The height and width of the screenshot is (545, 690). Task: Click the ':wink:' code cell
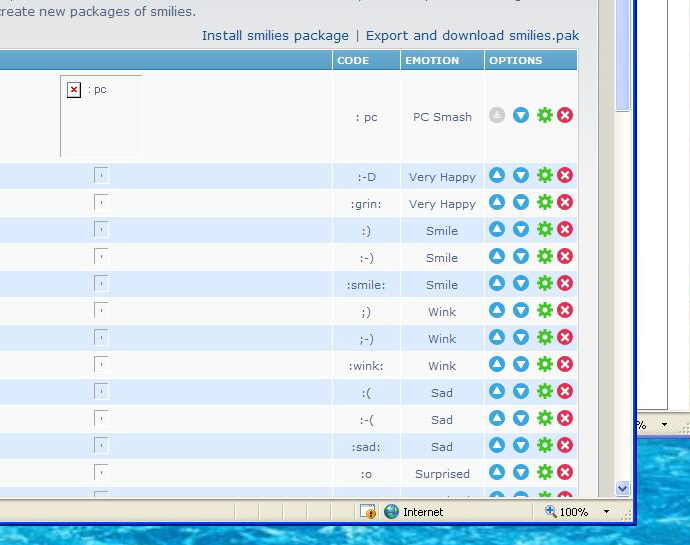point(366,366)
